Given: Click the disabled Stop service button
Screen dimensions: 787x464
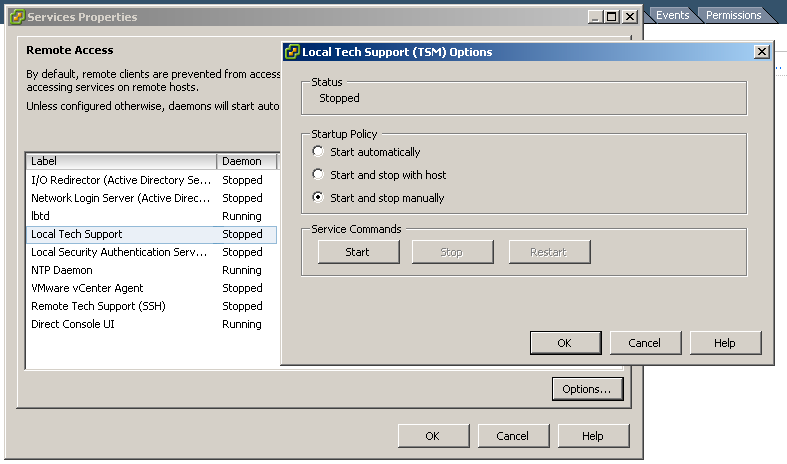Looking at the screenshot, I should 452,252.
